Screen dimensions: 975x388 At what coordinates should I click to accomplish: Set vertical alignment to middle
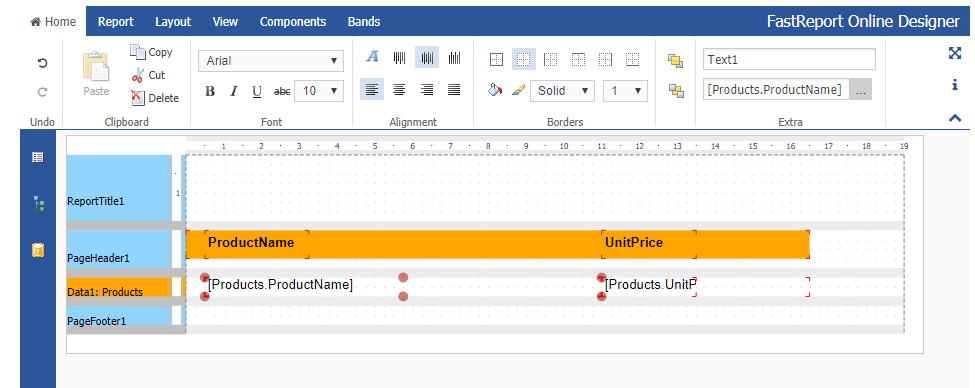(x=427, y=57)
